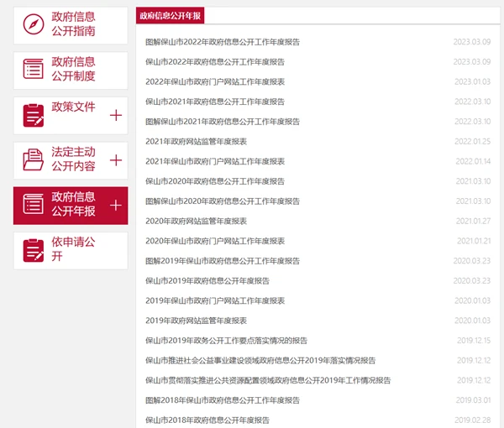Expand 政府信息公开年报 with the plus sign
The height and width of the screenshot is (428, 504).
pyautogui.click(x=116, y=205)
